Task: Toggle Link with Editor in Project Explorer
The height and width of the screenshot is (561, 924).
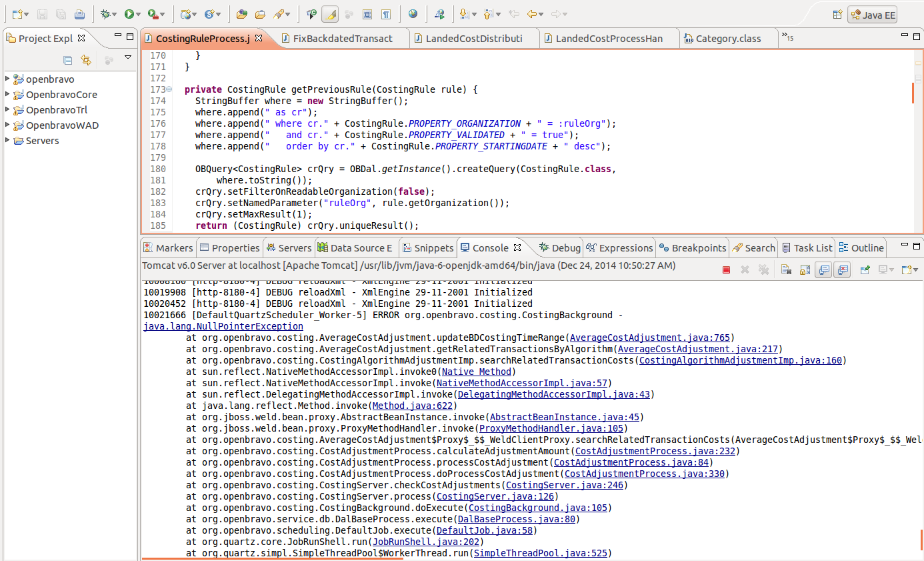Action: (x=85, y=60)
